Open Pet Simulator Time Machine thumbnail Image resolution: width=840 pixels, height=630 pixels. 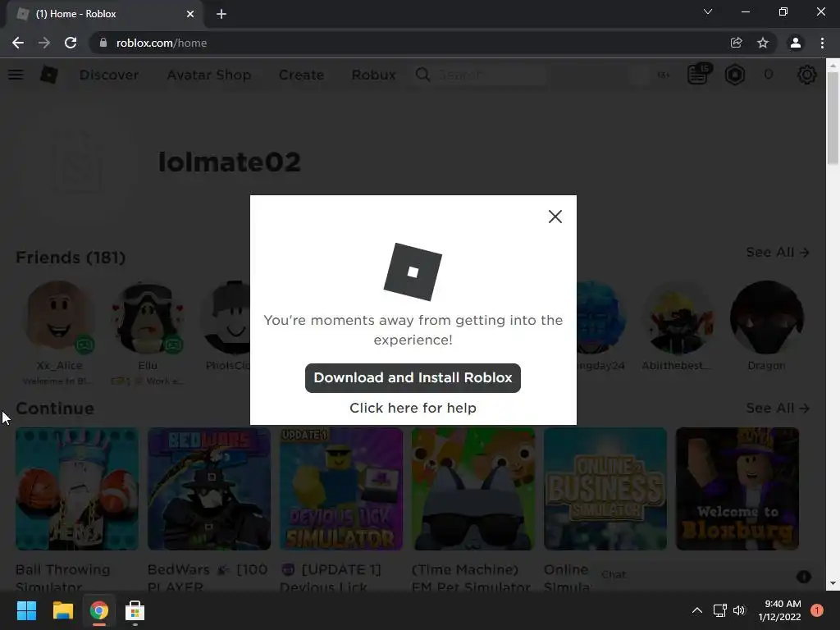pyautogui.click(x=473, y=489)
